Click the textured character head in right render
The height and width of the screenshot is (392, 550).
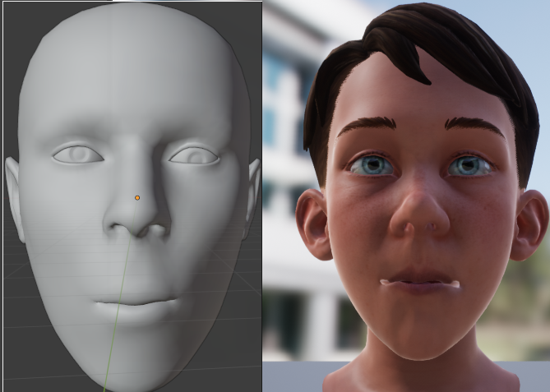pos(422,196)
